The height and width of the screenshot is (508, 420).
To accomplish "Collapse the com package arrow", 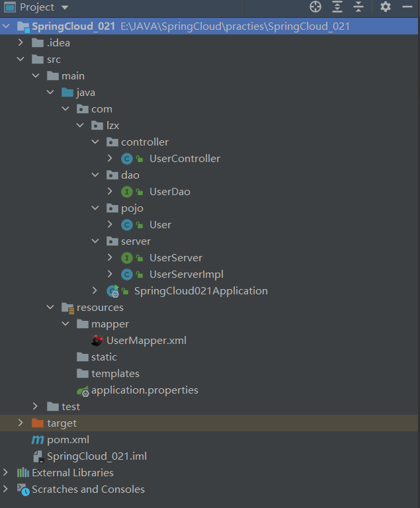I will 65,109.
